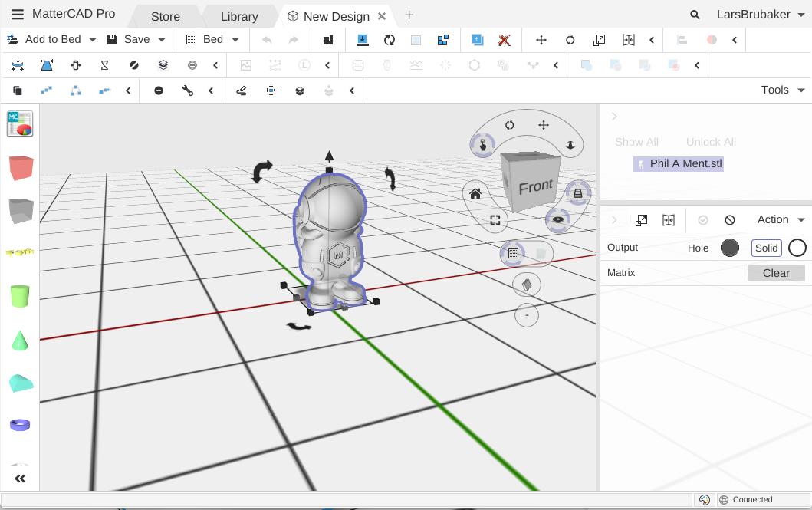Click the Clear button for Matrix

(775, 273)
